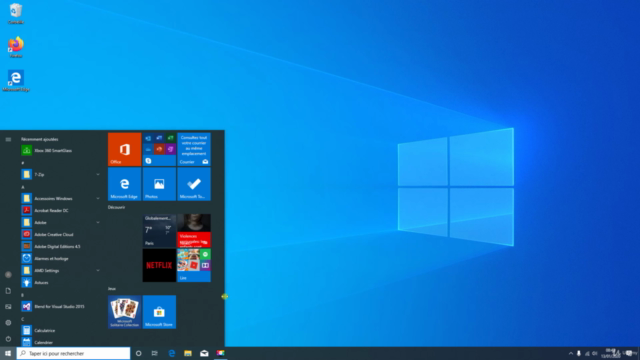Open the Photos tile
This screenshot has width=640, height=360.
[x=159, y=184]
